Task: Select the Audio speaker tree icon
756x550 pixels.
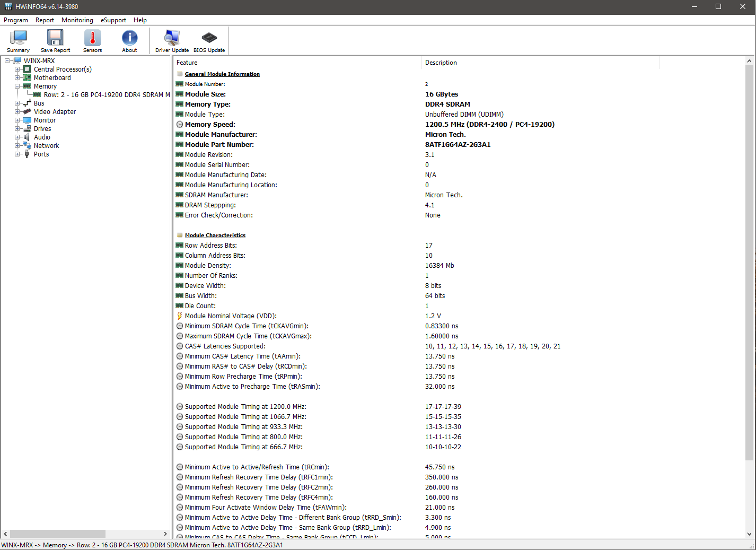Action: [x=27, y=137]
